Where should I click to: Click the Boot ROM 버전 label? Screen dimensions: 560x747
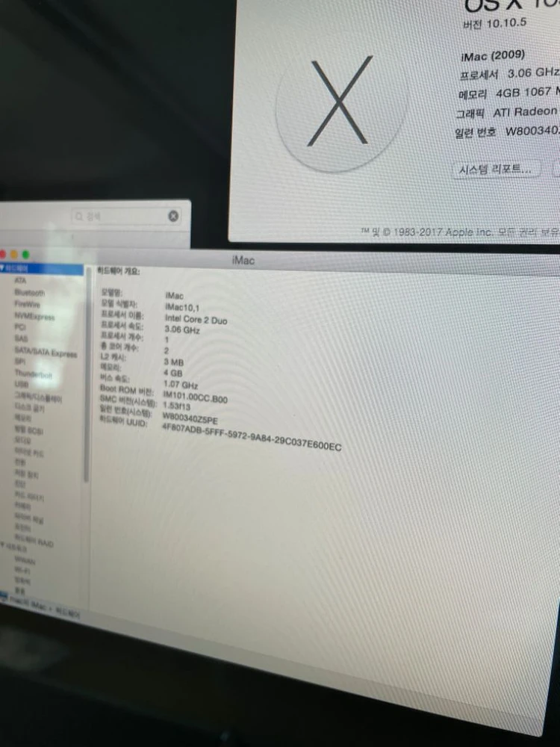coord(126,390)
